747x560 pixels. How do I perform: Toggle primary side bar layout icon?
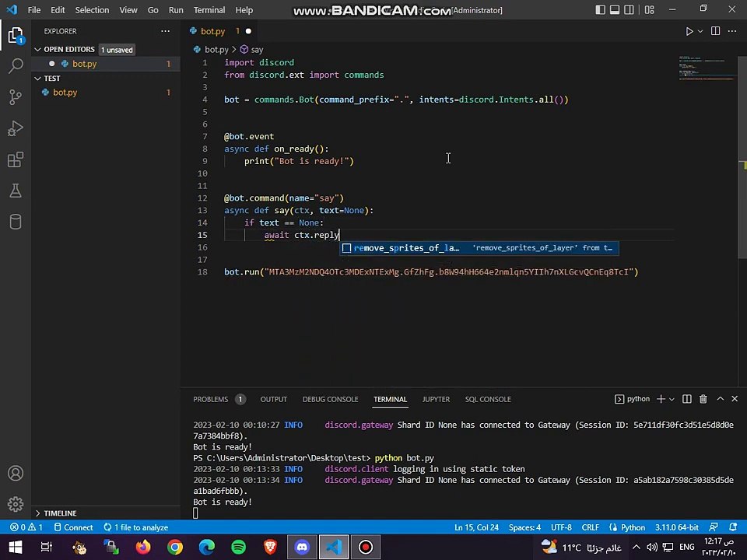point(600,10)
